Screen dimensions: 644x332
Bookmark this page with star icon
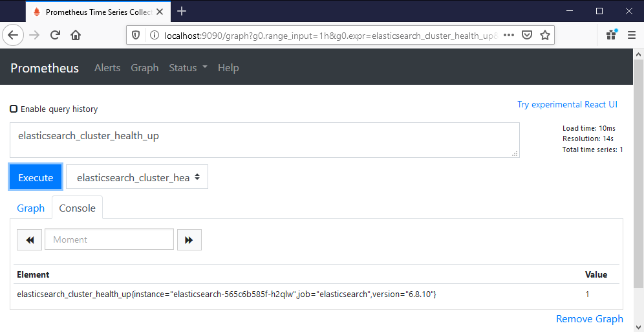545,35
